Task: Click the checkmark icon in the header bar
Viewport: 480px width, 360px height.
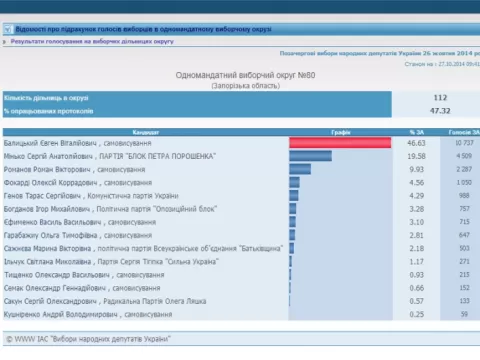Action: pyautogui.click(x=7, y=29)
